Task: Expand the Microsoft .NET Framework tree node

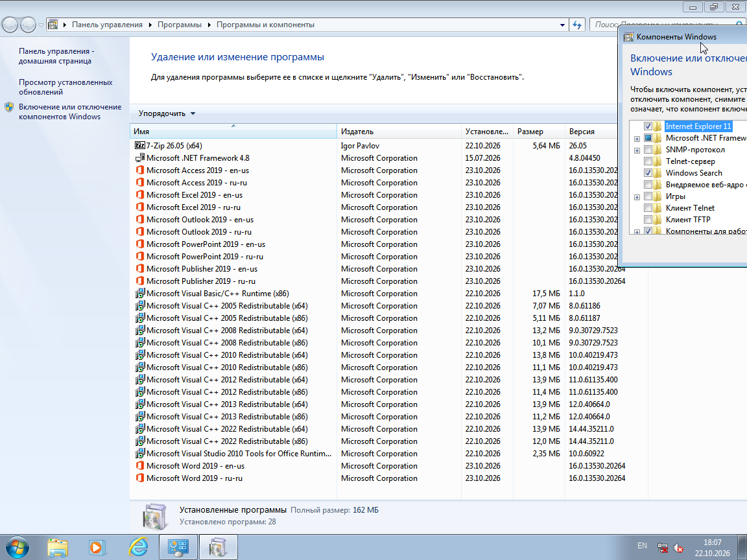Action: [x=637, y=139]
